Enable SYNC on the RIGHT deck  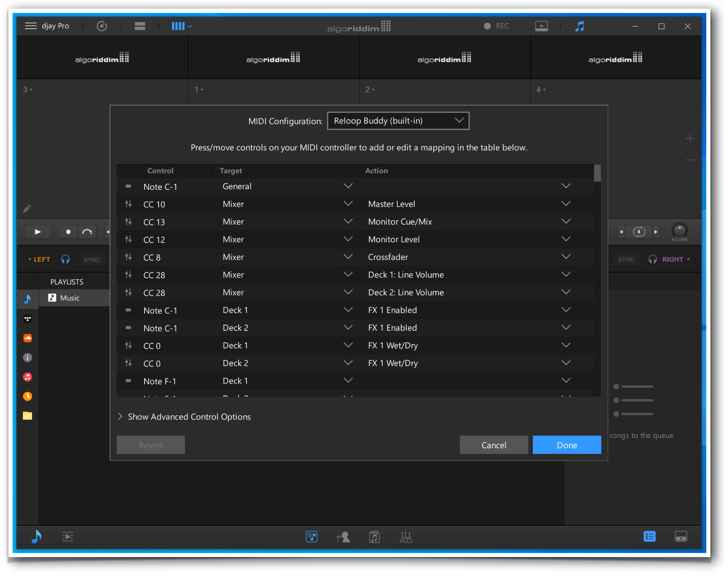pos(626,259)
